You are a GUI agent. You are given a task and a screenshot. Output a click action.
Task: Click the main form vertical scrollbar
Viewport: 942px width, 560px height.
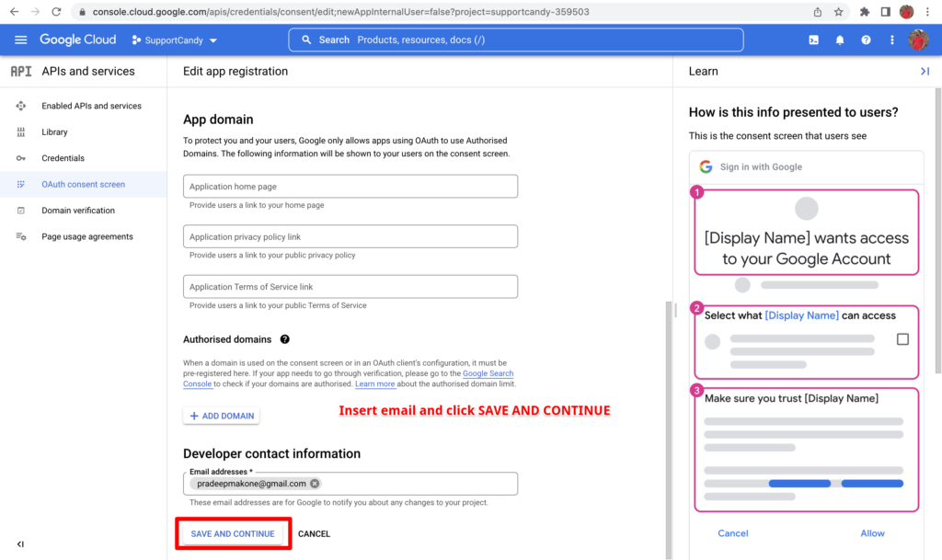coord(669,429)
